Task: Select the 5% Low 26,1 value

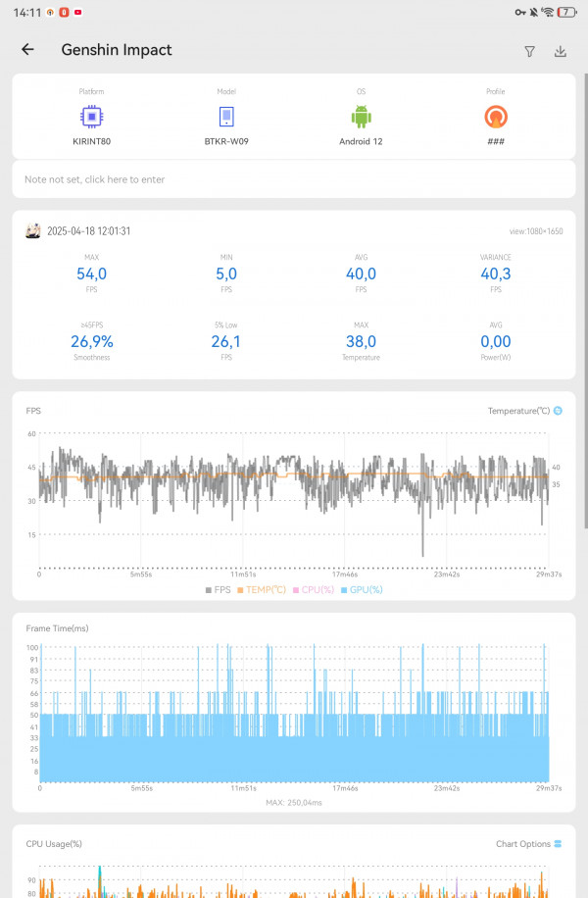Action: tap(226, 341)
